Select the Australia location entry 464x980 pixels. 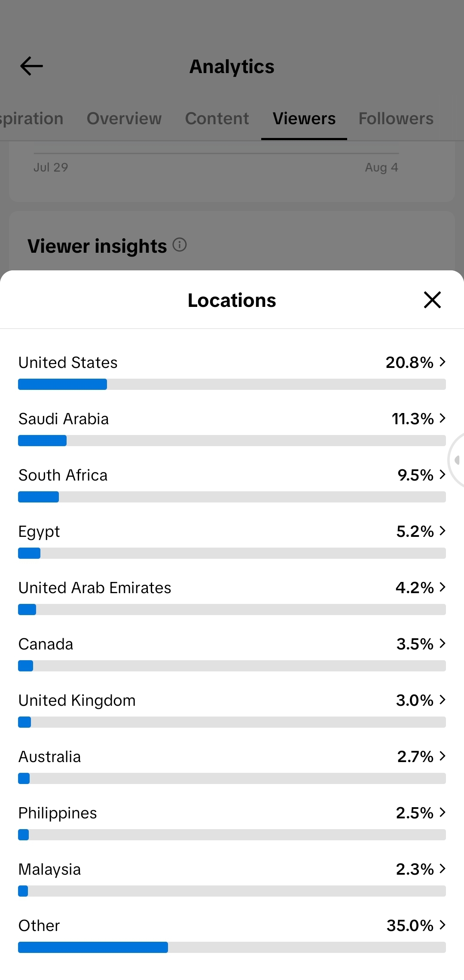[232, 766]
